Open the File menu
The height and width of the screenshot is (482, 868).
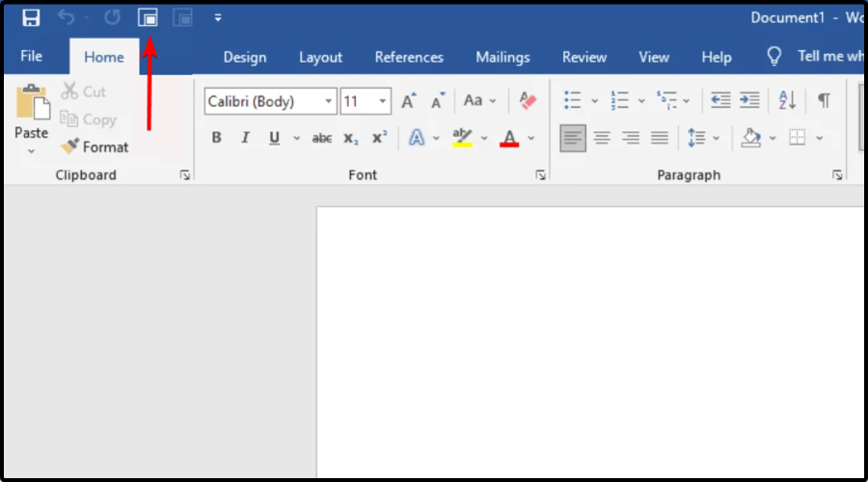pos(32,57)
